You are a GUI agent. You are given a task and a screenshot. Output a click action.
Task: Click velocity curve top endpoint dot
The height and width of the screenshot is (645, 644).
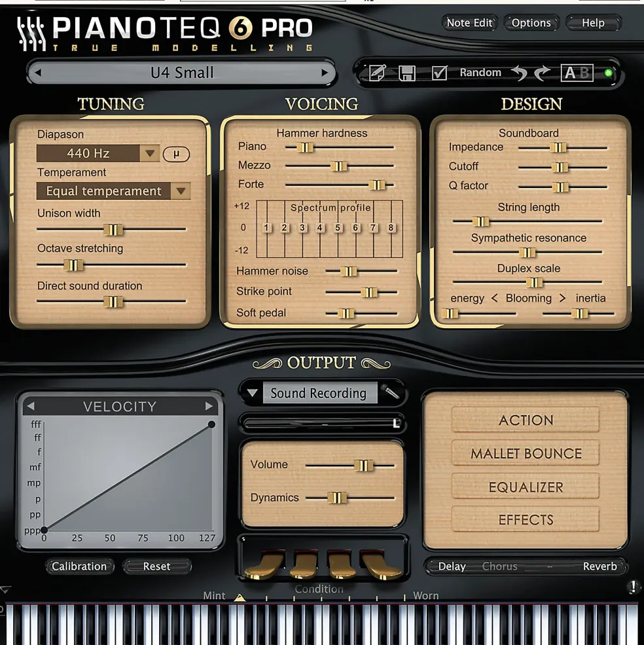[211, 424]
